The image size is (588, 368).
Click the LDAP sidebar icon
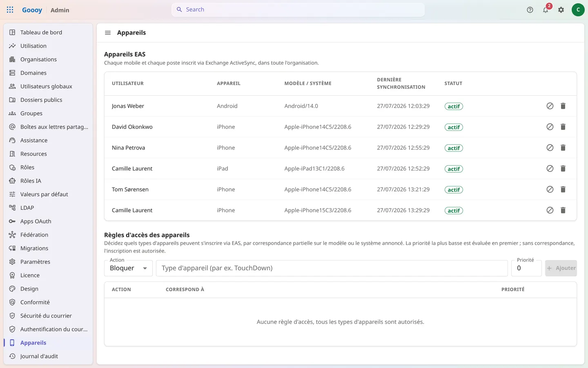12,208
